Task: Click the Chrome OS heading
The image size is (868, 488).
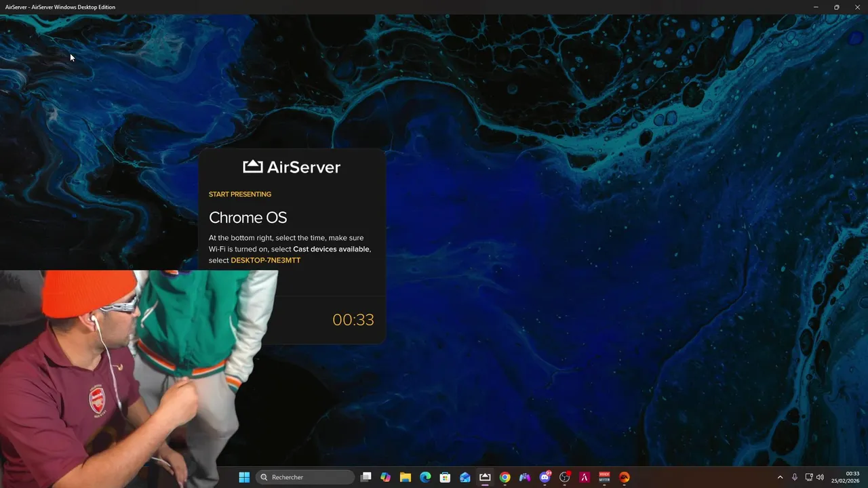Action: point(248,218)
